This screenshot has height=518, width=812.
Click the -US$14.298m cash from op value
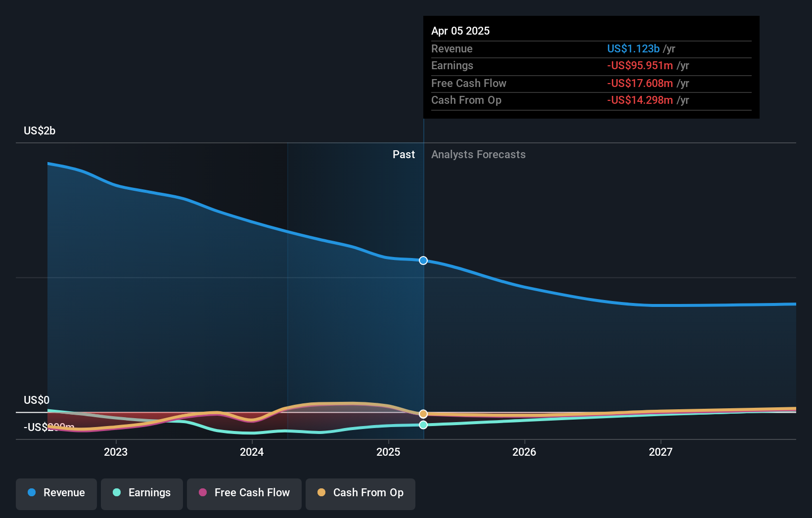[x=640, y=100]
